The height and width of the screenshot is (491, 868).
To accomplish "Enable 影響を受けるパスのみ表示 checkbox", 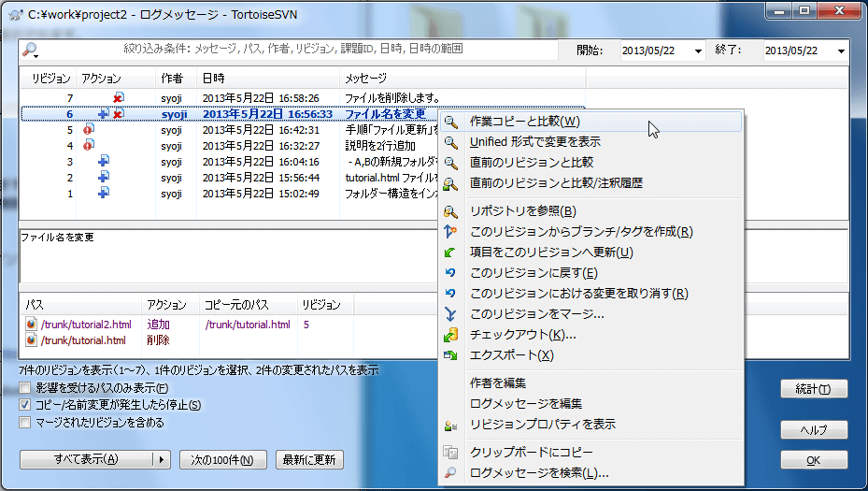I will 25,388.
